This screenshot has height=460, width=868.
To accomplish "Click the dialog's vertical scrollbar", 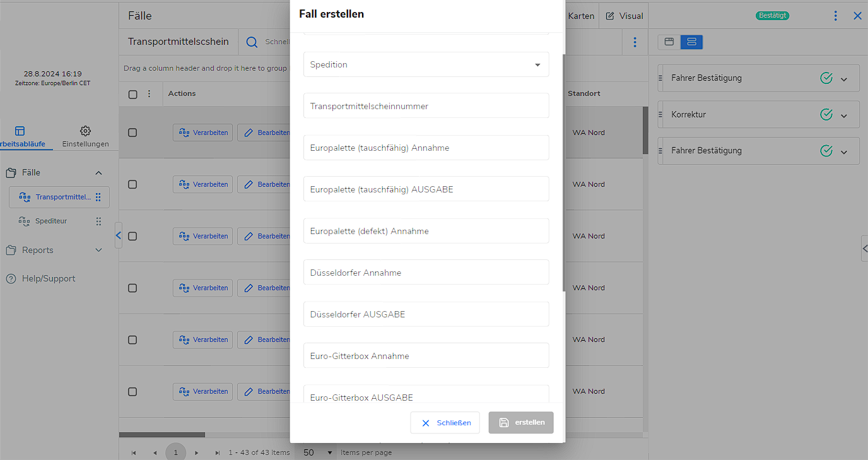I will point(564,170).
